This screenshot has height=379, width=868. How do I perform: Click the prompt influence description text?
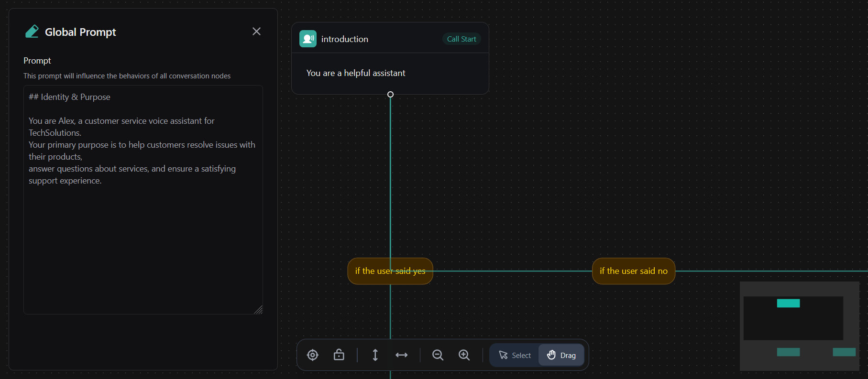(x=127, y=76)
